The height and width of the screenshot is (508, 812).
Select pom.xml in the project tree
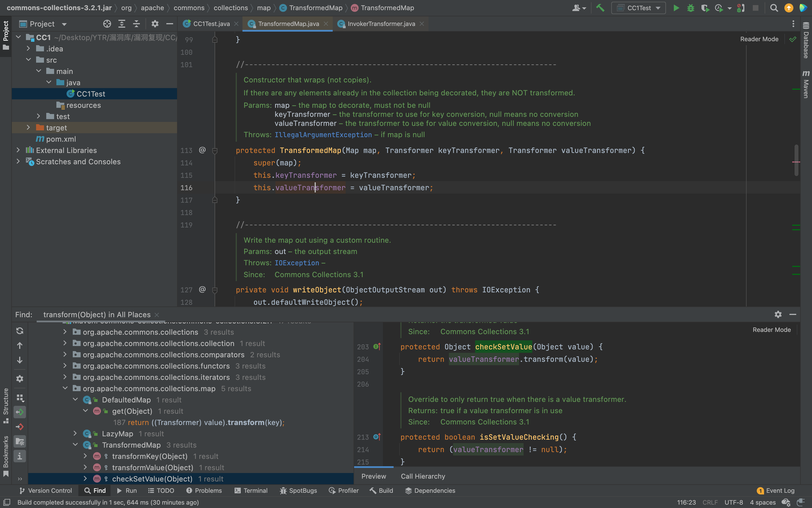point(61,139)
